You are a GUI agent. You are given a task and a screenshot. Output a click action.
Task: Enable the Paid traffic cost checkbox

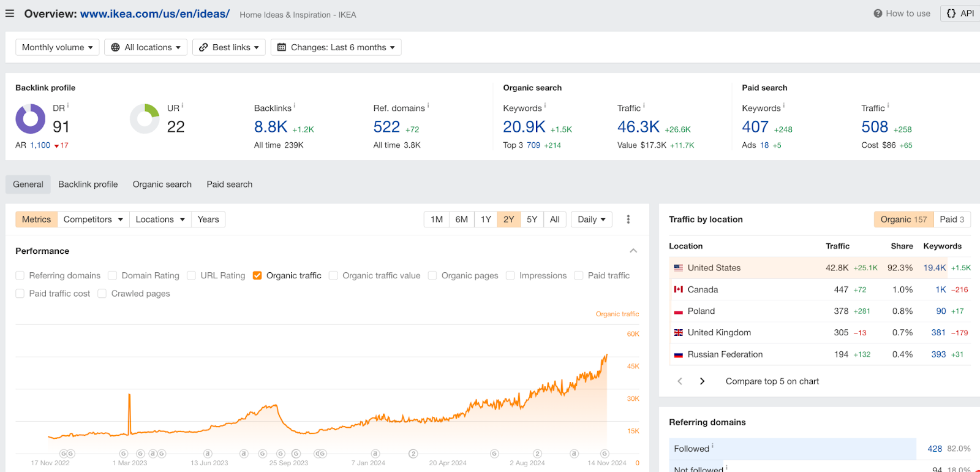(20, 294)
